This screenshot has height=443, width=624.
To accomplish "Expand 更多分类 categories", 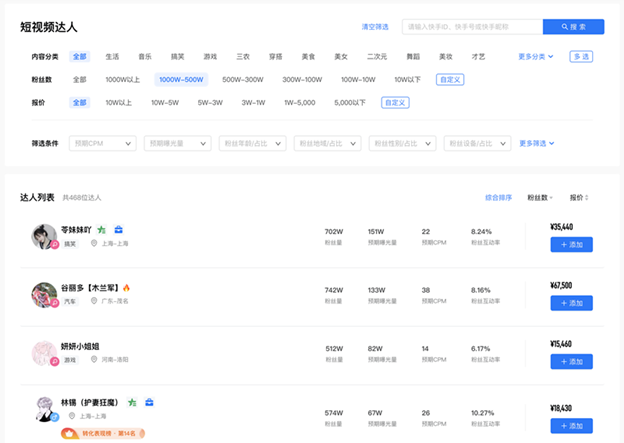I will coord(536,57).
